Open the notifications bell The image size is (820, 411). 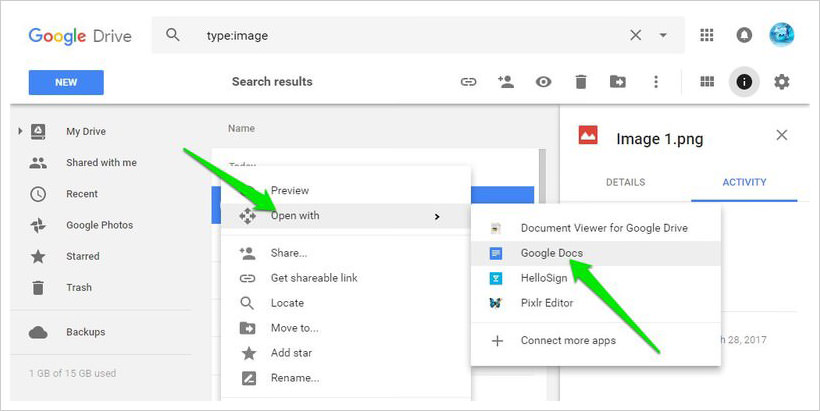pos(744,35)
